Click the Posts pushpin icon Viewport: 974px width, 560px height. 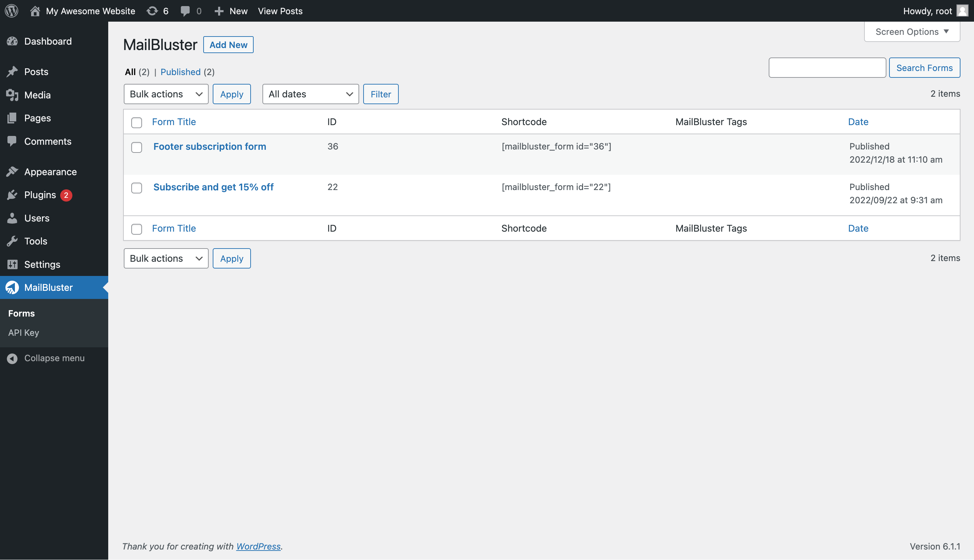click(12, 72)
